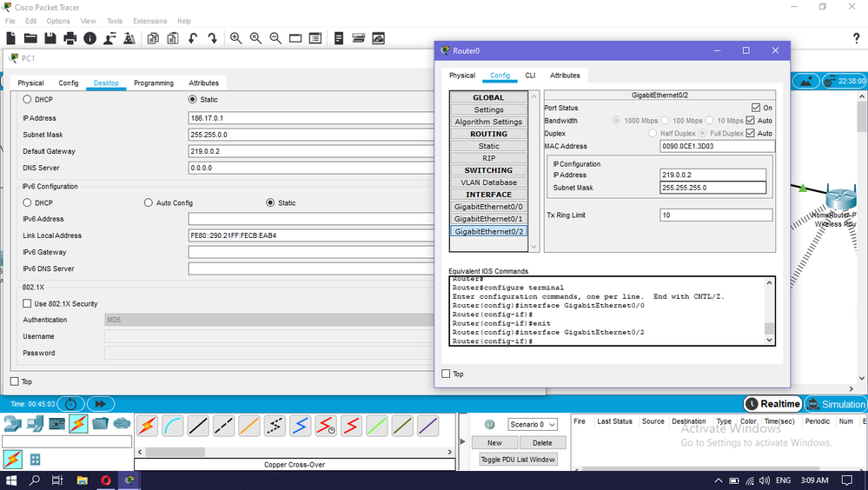Click the Copy icon in toolbar
Image resolution: width=868 pixels, height=490 pixels.
(x=153, y=38)
